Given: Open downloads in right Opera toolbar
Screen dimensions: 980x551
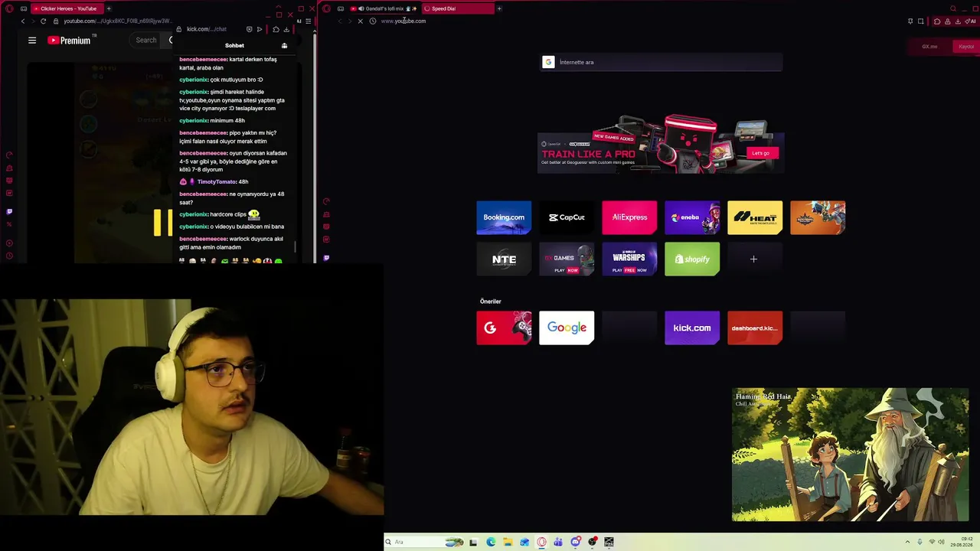Looking at the screenshot, I should 958,21.
